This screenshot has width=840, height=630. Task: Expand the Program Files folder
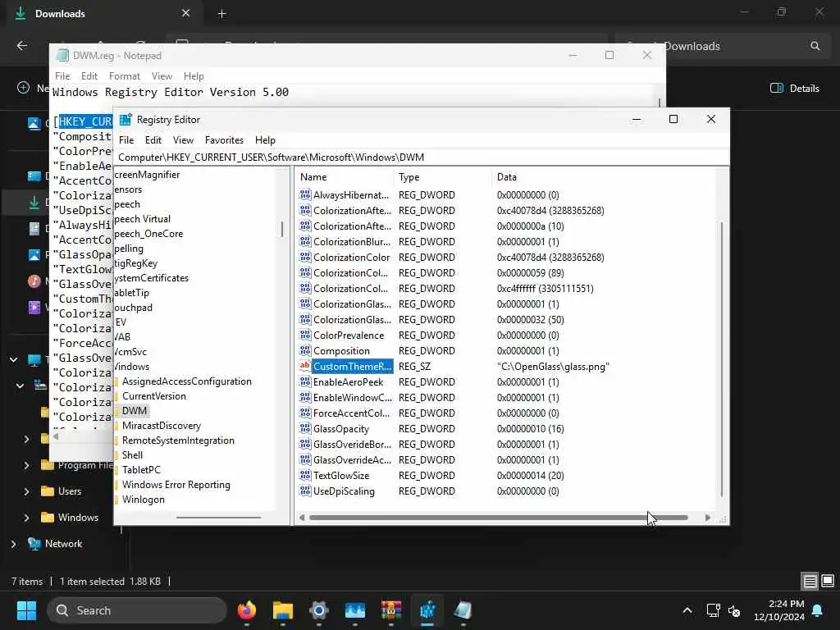[26, 465]
